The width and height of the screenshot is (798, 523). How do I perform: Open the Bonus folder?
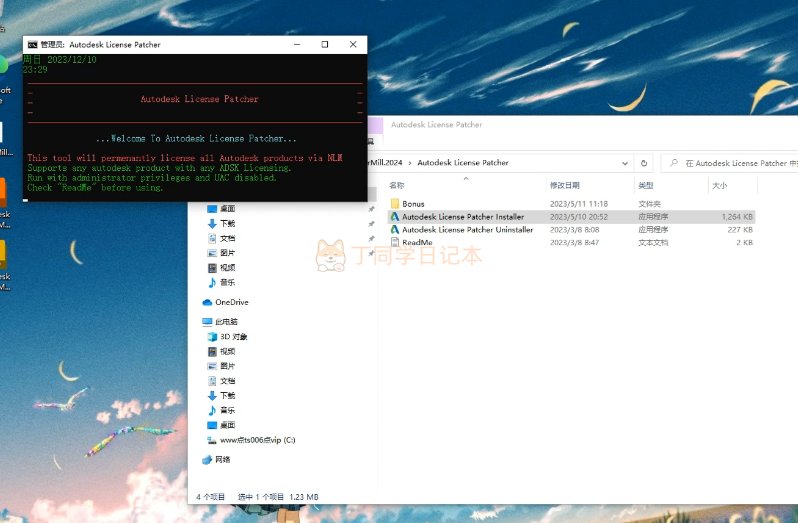pos(413,203)
